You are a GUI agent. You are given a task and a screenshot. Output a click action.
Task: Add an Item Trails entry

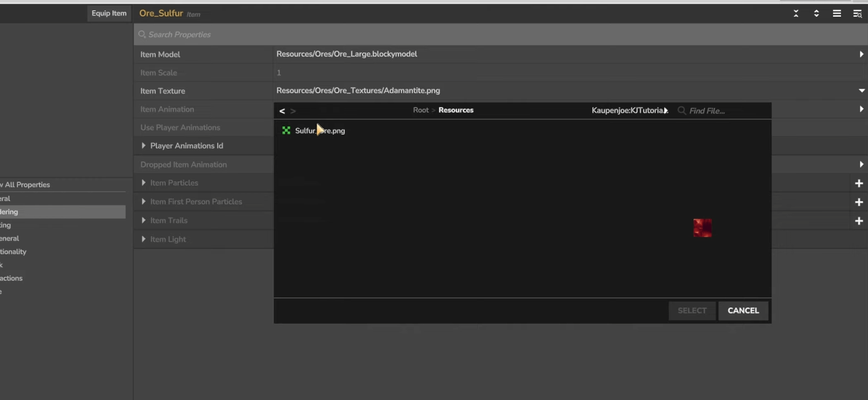[x=859, y=221]
